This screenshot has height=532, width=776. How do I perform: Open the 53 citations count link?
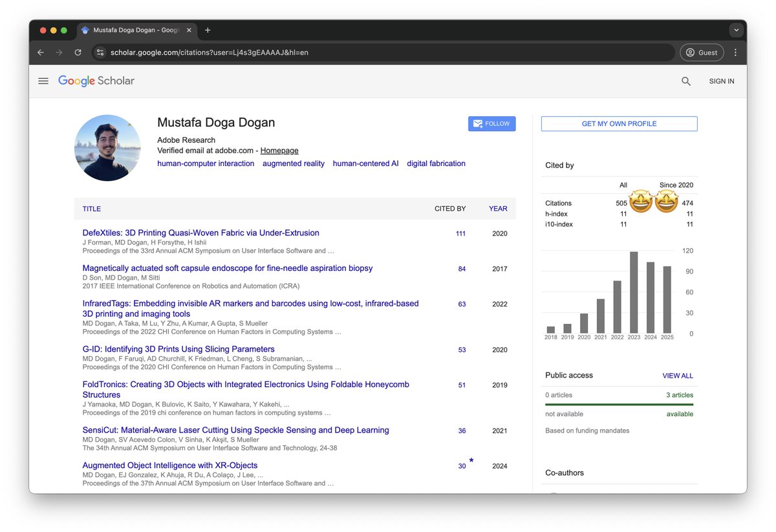tap(462, 350)
